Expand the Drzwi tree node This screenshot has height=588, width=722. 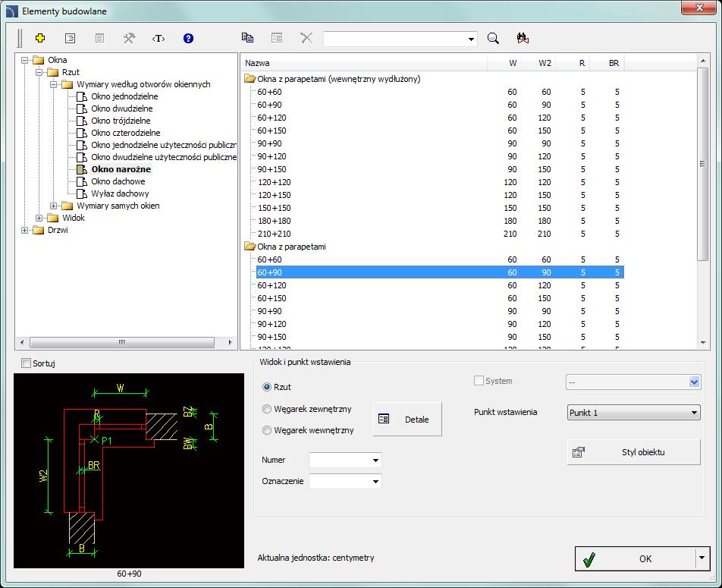click(24, 230)
